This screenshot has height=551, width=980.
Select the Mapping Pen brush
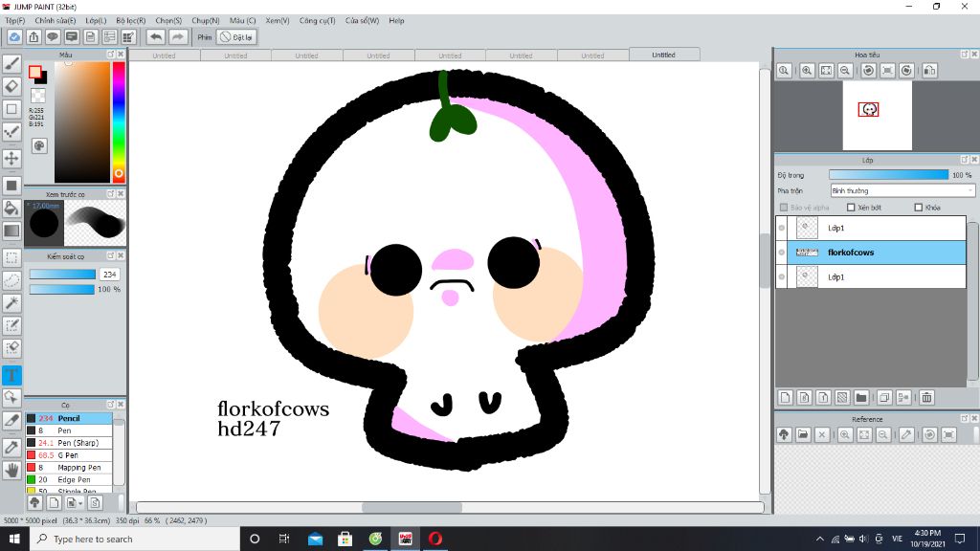pyautogui.click(x=69, y=467)
